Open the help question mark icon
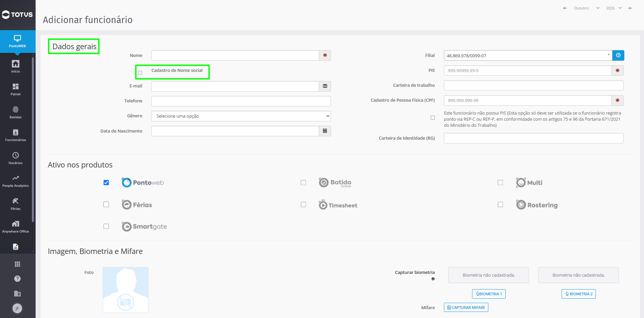This screenshot has height=318, width=644. (17, 279)
